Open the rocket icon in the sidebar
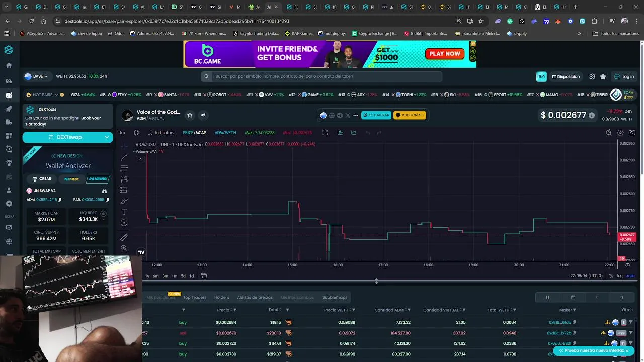This screenshot has height=362, width=644. (x=9, y=109)
